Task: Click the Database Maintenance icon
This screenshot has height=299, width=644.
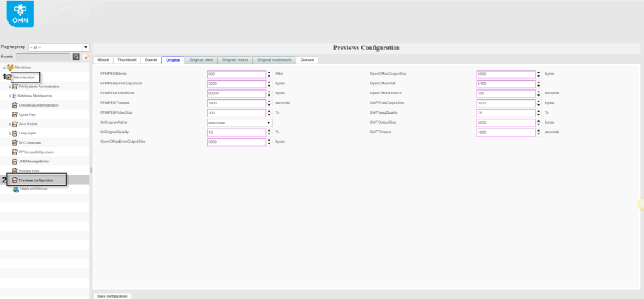Action: [14, 96]
